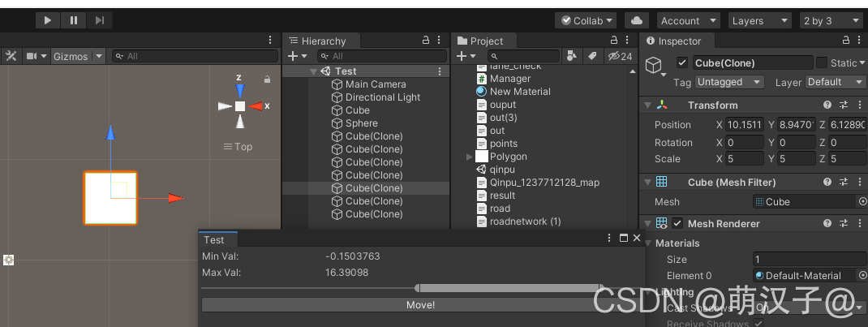Select the qinpu scene asset
The height and width of the screenshot is (327, 868).
tap(496, 170)
